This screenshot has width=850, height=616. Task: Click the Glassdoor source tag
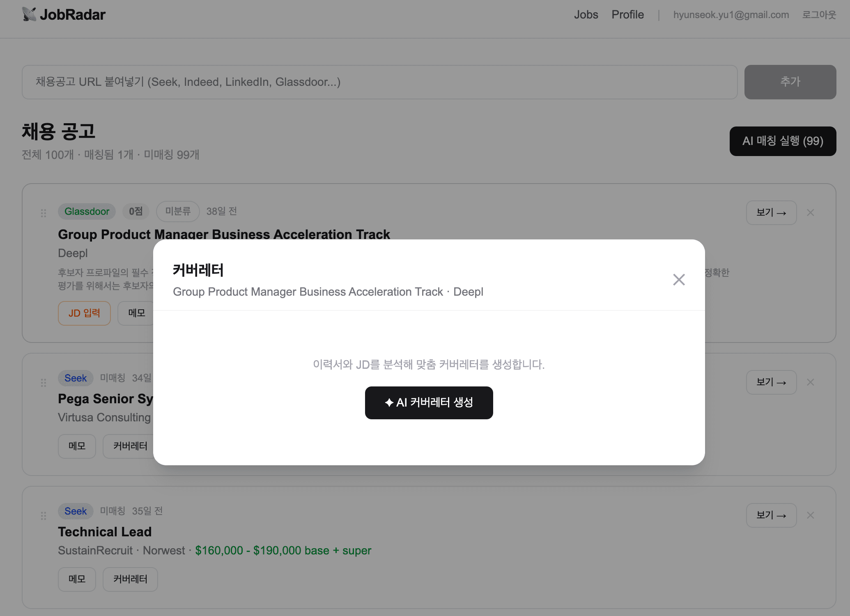tap(87, 211)
